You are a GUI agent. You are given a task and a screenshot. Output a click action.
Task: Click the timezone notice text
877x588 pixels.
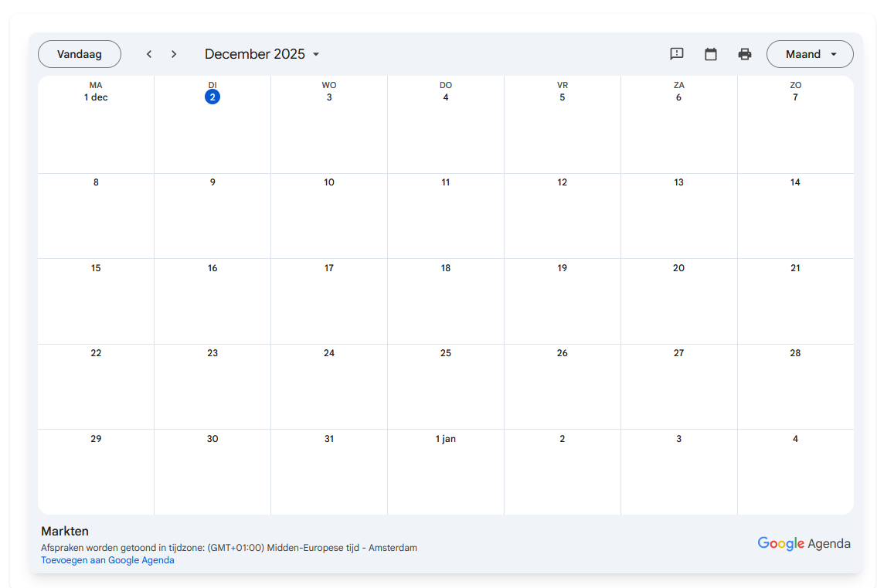click(x=229, y=547)
